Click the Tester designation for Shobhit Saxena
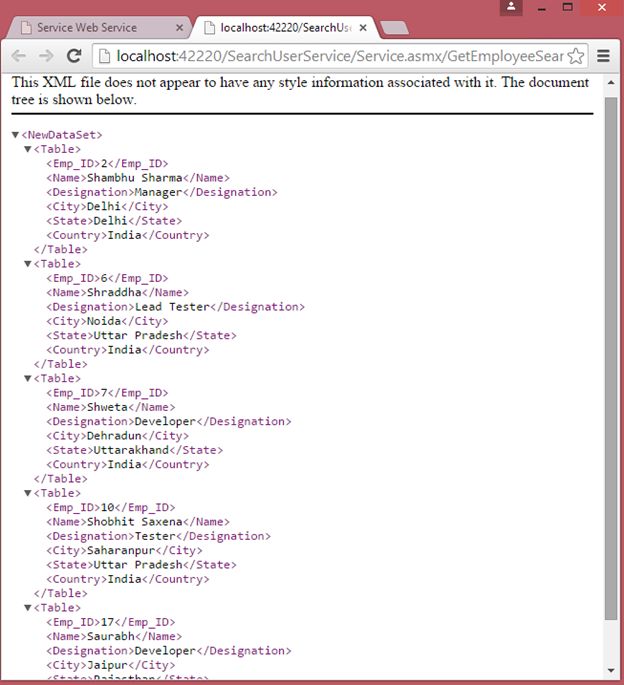The height and width of the screenshot is (685, 624). tap(155, 536)
